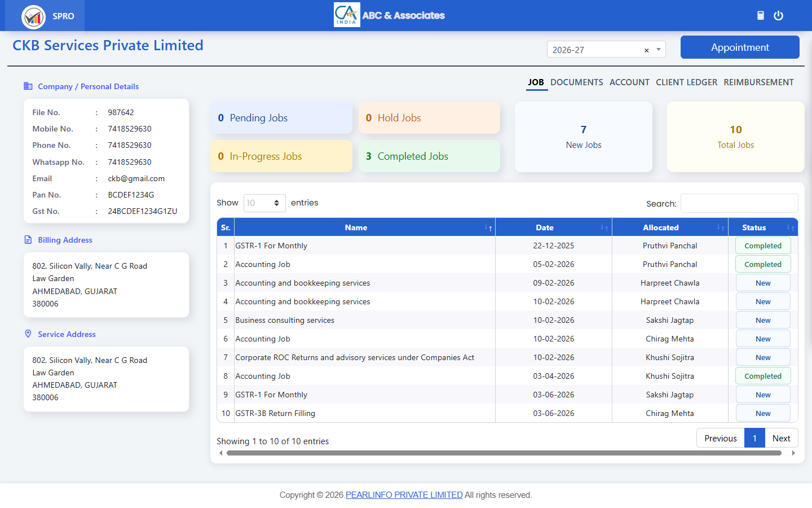Click the 'ABC & Associates' header title
This screenshot has width=812, height=508.
click(404, 15)
